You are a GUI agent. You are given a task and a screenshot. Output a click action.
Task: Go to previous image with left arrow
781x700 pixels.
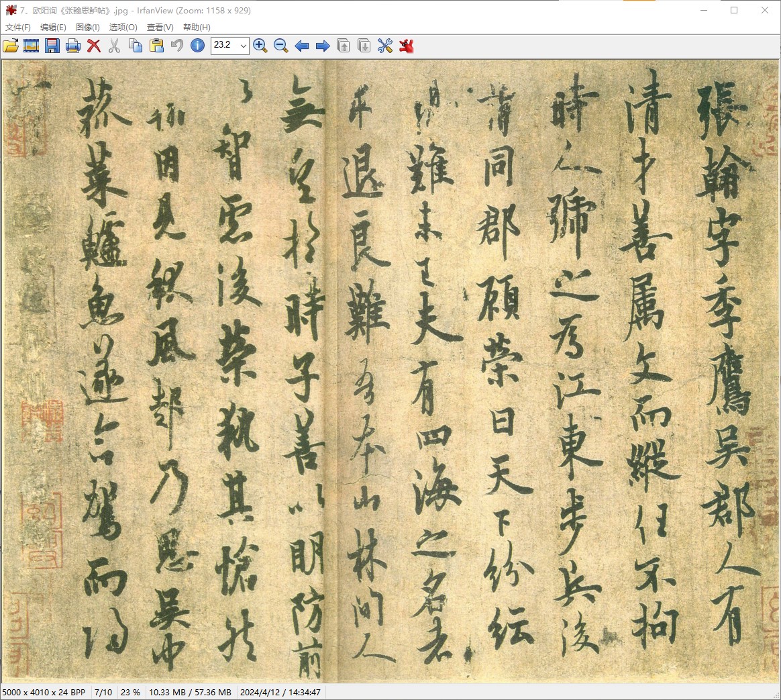click(302, 46)
